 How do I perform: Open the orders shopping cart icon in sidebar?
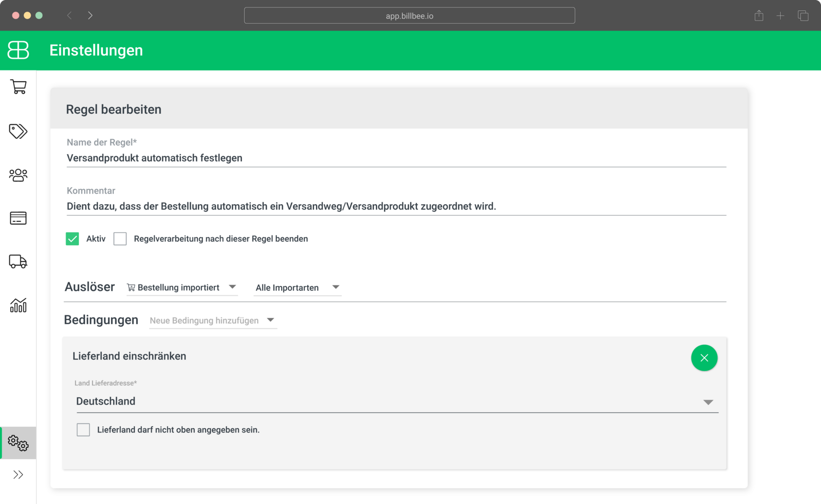point(18,87)
